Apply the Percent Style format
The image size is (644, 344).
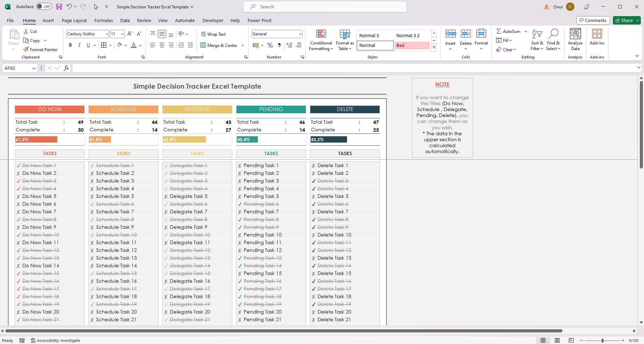270,45
